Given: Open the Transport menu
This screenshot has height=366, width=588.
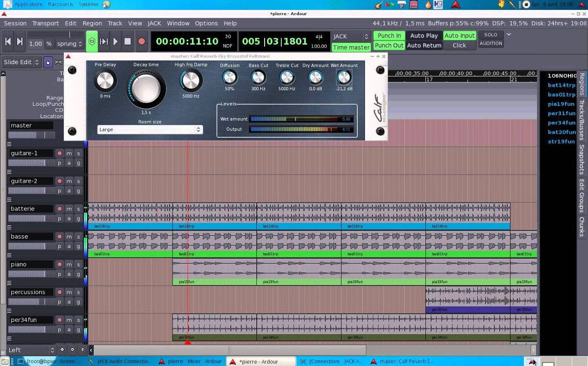Looking at the screenshot, I should [x=45, y=23].
